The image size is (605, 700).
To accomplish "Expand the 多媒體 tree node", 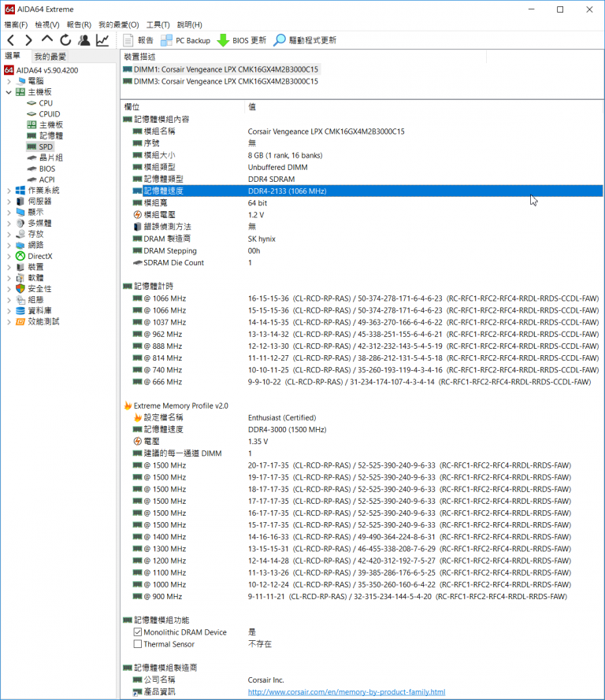I will point(9,223).
